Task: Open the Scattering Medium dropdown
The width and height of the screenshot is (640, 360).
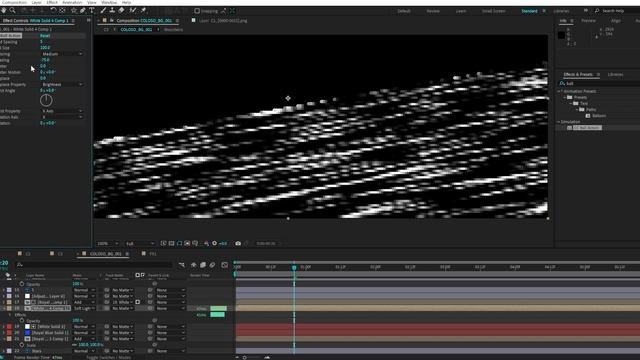Action: [x=62, y=54]
